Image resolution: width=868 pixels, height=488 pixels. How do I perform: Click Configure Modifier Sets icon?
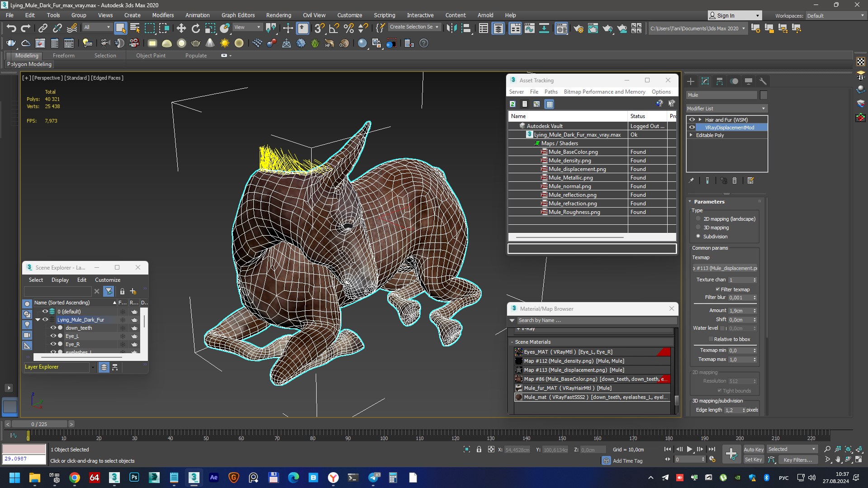coord(751,180)
